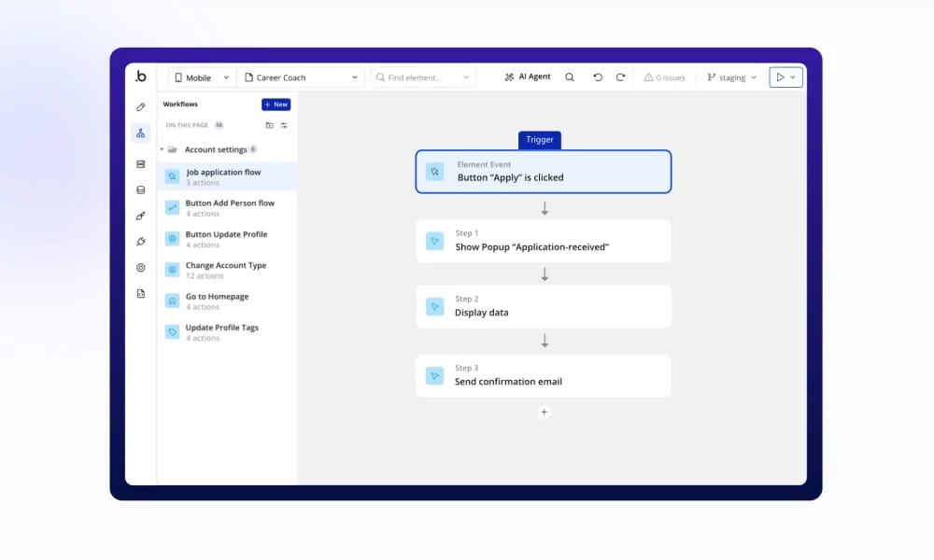Open the Design tab pencil icon
This screenshot has height=560, width=934.
click(141, 107)
